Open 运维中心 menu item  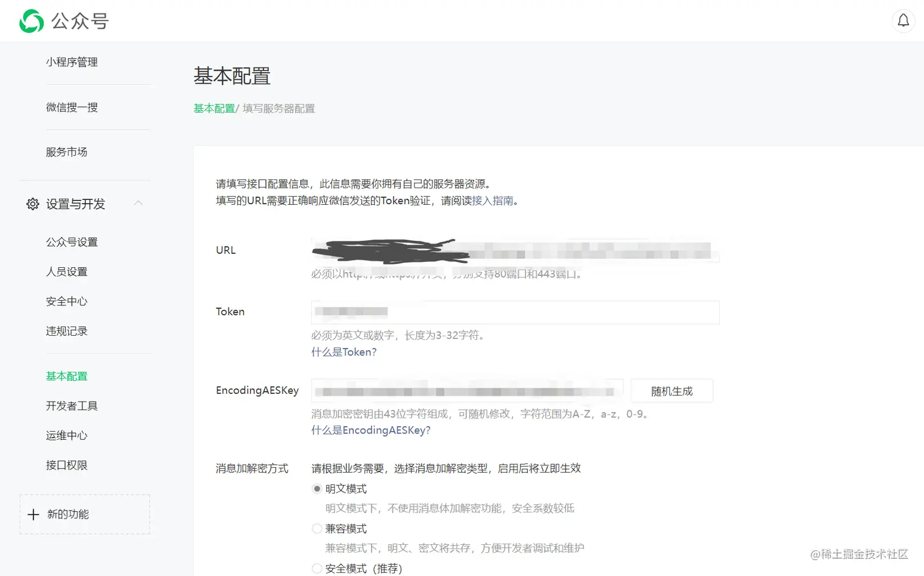pos(67,435)
